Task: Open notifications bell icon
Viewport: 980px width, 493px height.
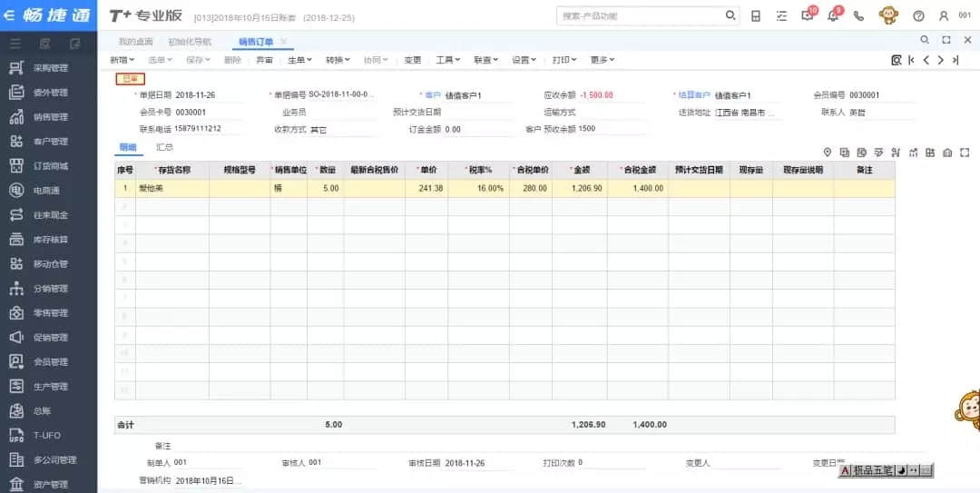Action: click(833, 16)
